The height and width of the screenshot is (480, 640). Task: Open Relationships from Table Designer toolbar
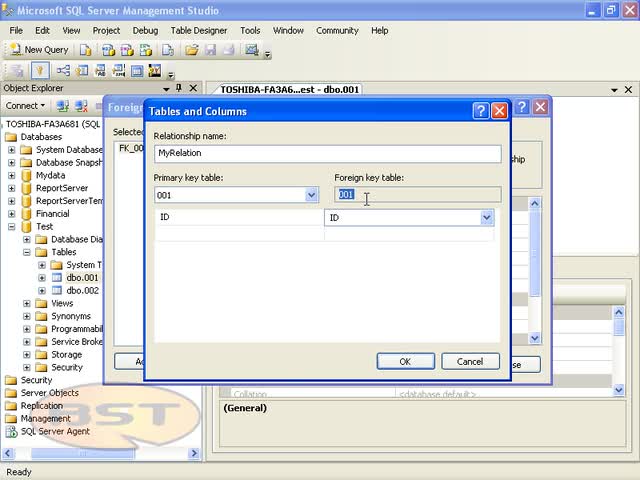63,71
